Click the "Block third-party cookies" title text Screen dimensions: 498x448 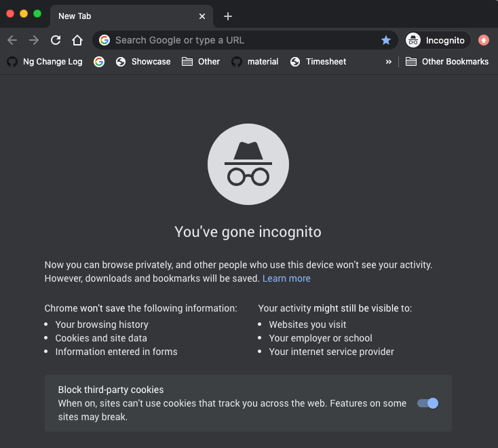click(111, 390)
